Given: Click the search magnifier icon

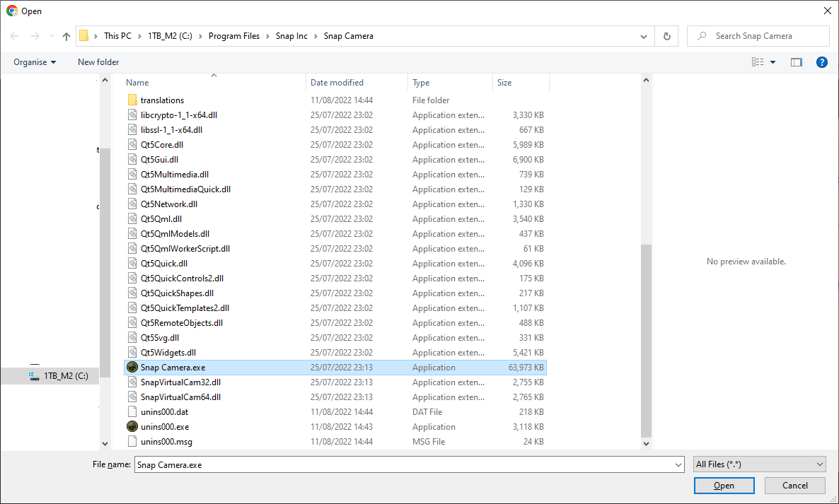Looking at the screenshot, I should [x=702, y=36].
